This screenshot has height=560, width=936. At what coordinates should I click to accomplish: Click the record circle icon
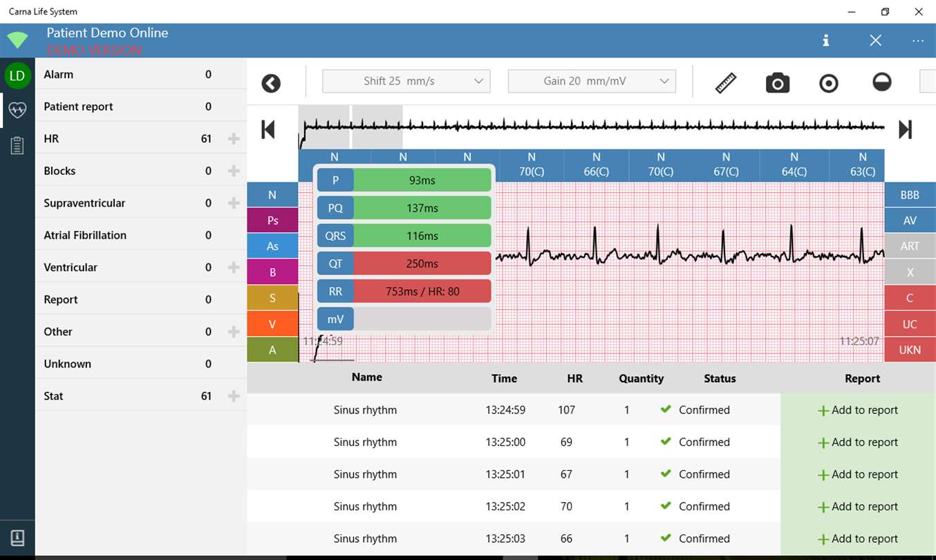coord(828,84)
